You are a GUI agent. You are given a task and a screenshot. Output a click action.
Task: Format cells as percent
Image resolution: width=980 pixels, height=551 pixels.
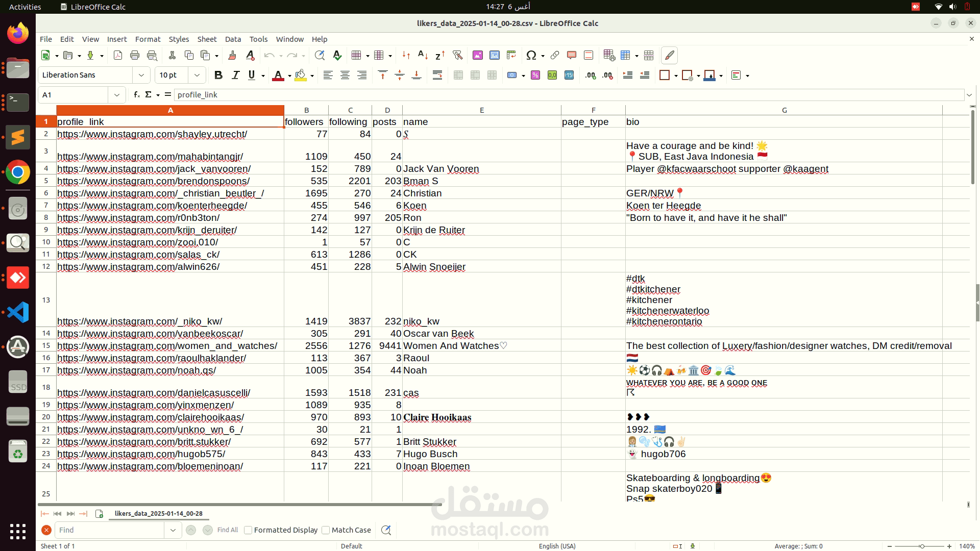[535, 76]
